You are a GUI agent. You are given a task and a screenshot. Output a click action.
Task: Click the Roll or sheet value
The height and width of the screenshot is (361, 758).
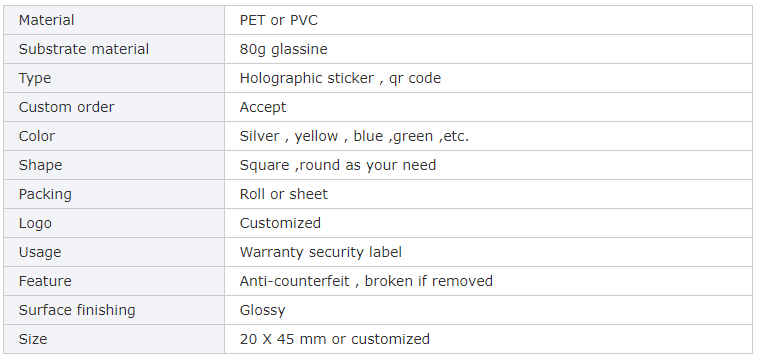point(283,194)
